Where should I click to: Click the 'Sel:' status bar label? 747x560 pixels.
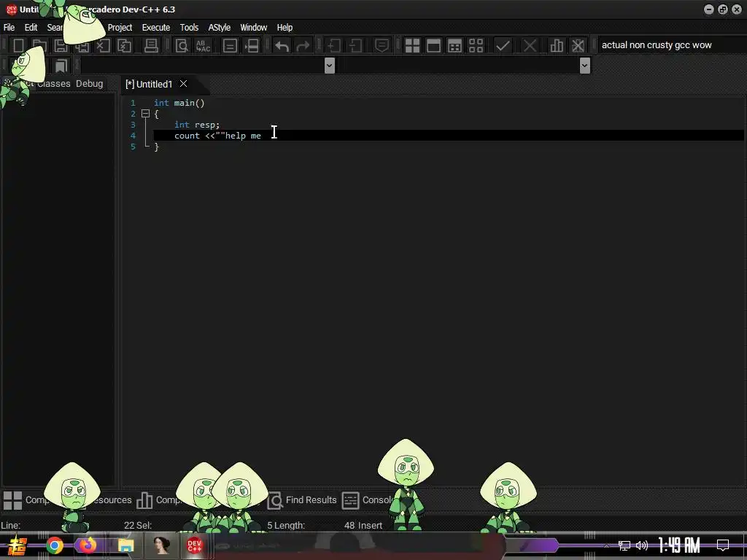tap(144, 525)
